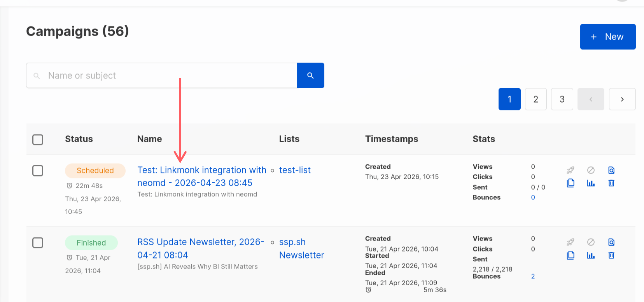Select the Finished RSS Update campaign checkbox
Image resolution: width=644 pixels, height=302 pixels.
coord(38,243)
